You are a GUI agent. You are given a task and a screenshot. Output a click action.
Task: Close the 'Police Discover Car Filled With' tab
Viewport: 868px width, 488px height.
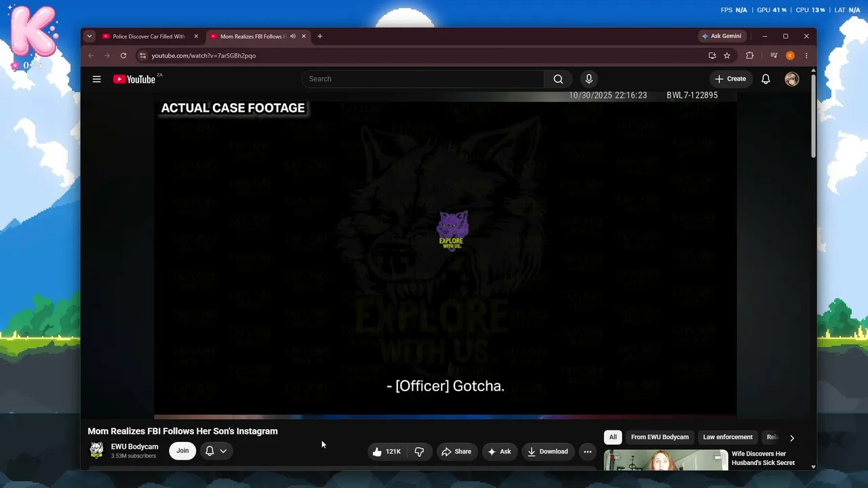(x=197, y=37)
